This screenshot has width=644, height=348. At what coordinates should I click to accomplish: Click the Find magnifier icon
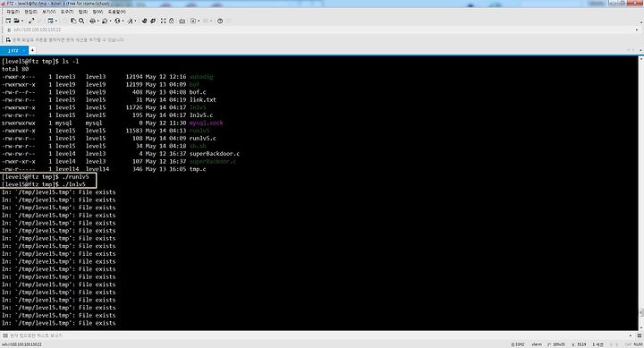[81, 21]
